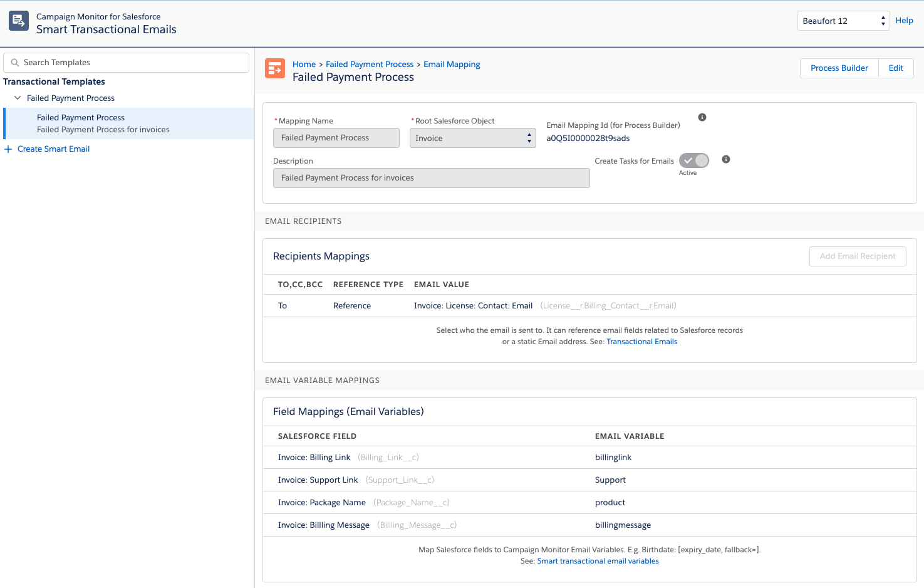Open the Beaufort 12 account dropdown
This screenshot has width=924, height=588.
843,21
